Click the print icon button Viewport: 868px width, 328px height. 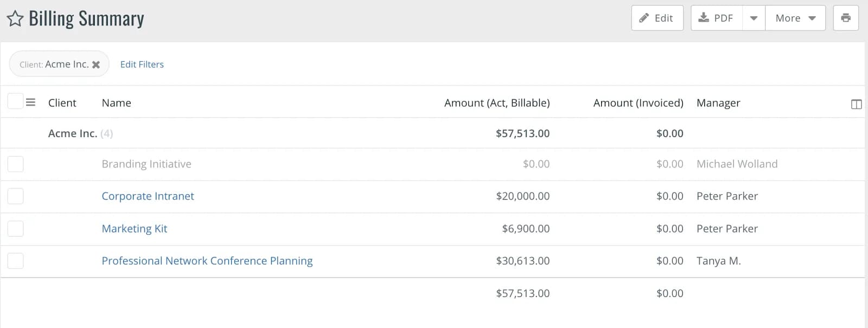click(846, 18)
